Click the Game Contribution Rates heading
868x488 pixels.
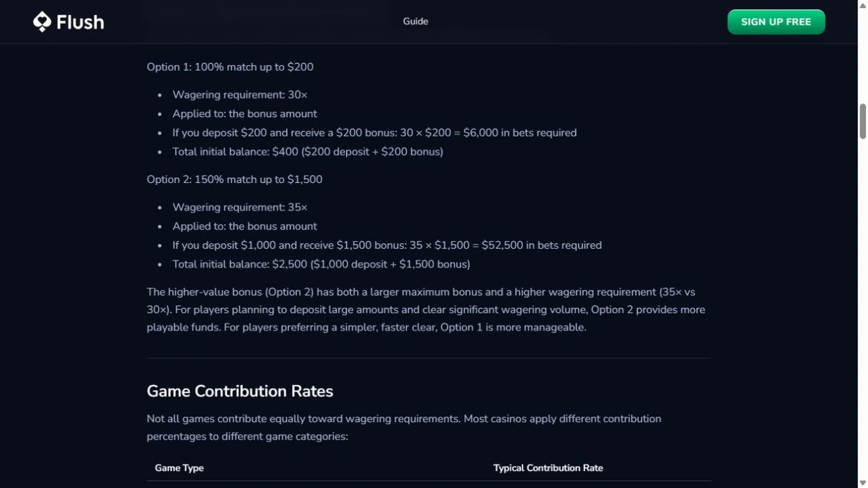pyautogui.click(x=240, y=391)
